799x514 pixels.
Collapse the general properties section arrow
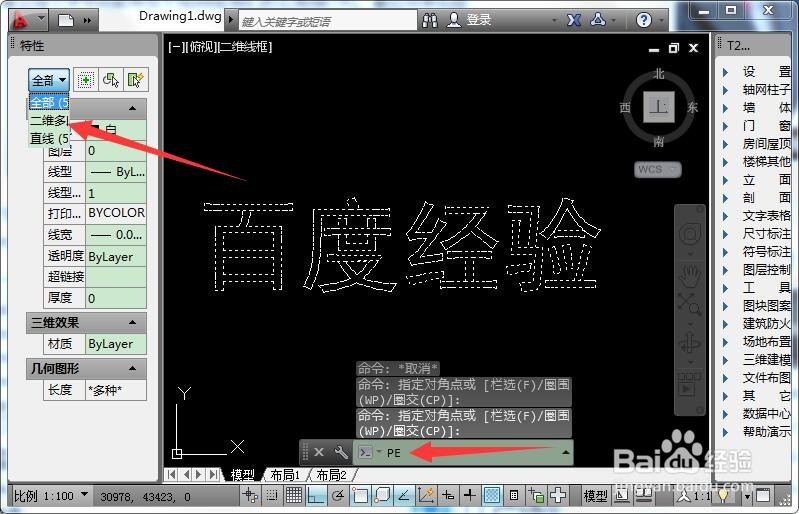[x=132, y=108]
